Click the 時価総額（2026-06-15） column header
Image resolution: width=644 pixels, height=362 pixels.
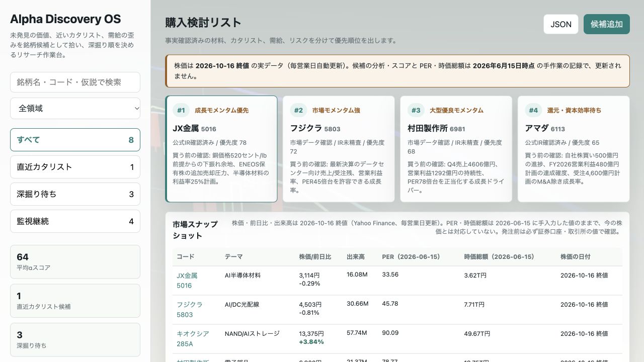(499, 257)
